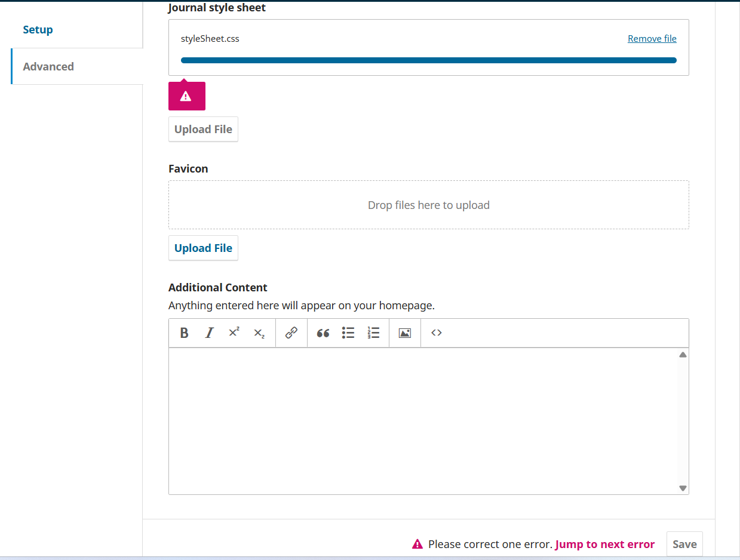Switch to the Setup tab
This screenshot has width=740, height=560.
point(38,30)
